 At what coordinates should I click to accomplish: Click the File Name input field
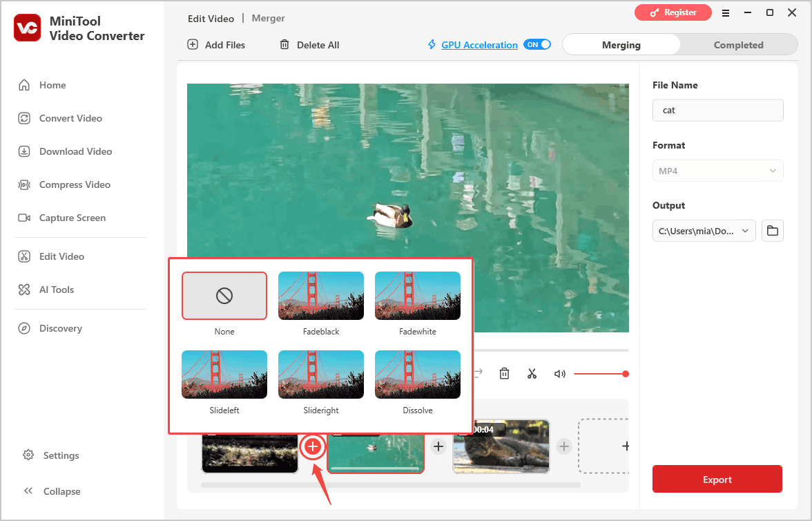[x=718, y=111]
